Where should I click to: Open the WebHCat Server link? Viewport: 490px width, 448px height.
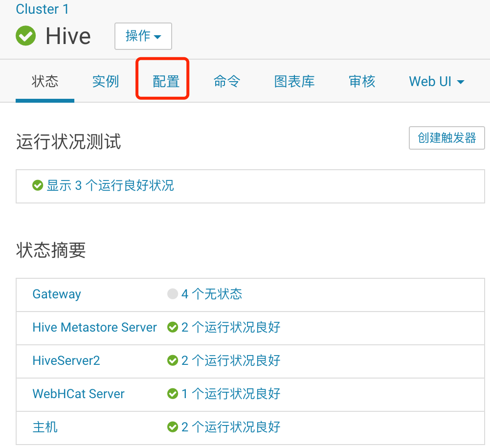click(78, 394)
